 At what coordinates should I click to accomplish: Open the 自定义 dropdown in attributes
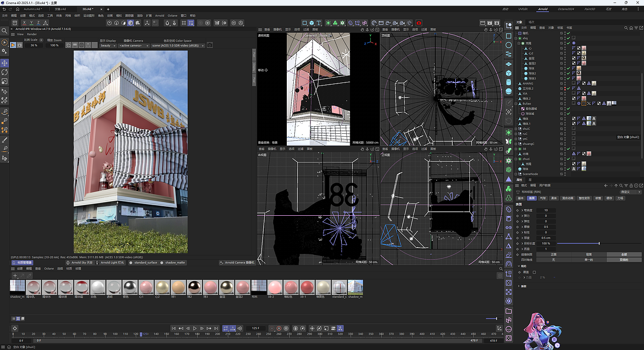631,192
